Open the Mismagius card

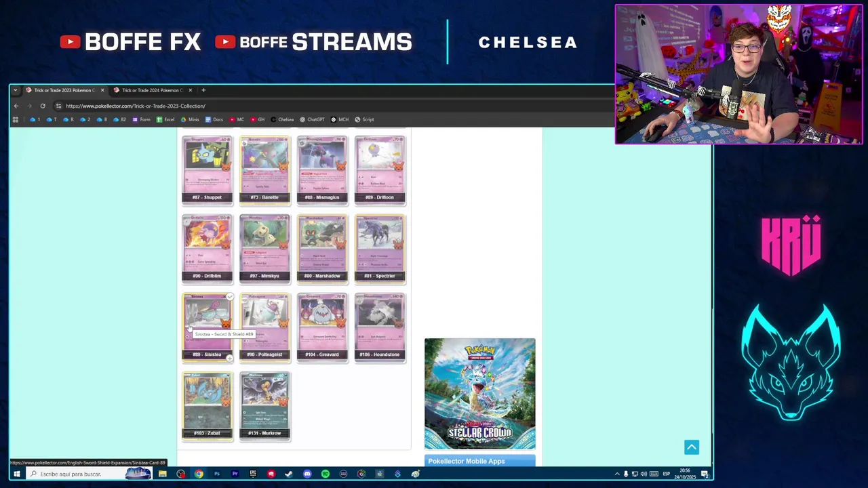coord(322,169)
